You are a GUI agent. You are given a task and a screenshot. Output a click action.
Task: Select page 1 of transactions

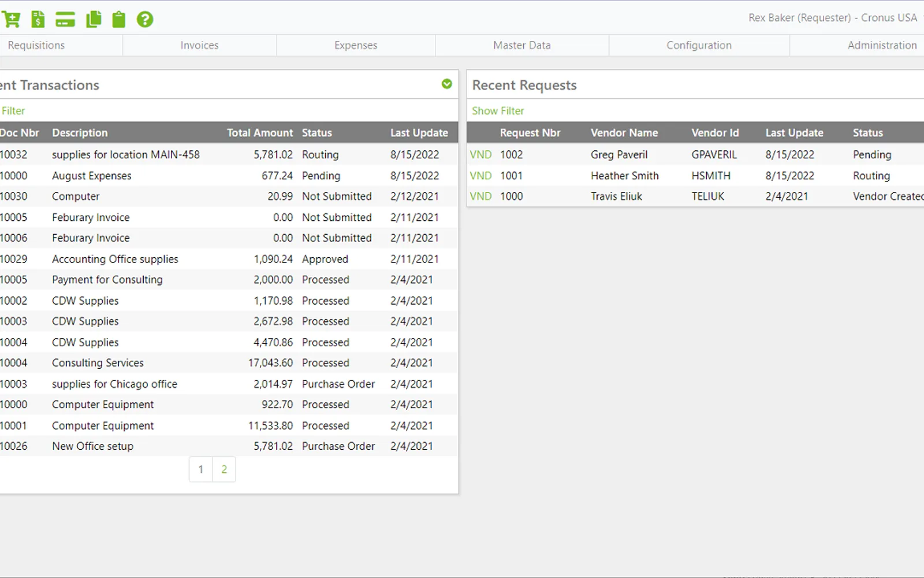pos(200,469)
